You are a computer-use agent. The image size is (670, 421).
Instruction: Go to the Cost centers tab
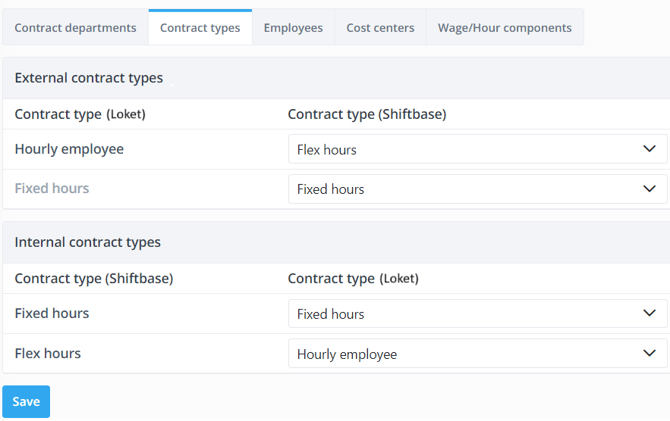(380, 28)
